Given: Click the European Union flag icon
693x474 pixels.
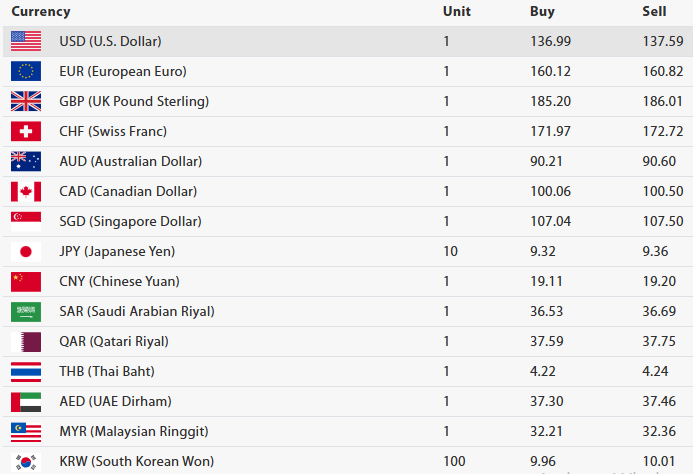Looking at the screenshot, I should click(x=26, y=71).
